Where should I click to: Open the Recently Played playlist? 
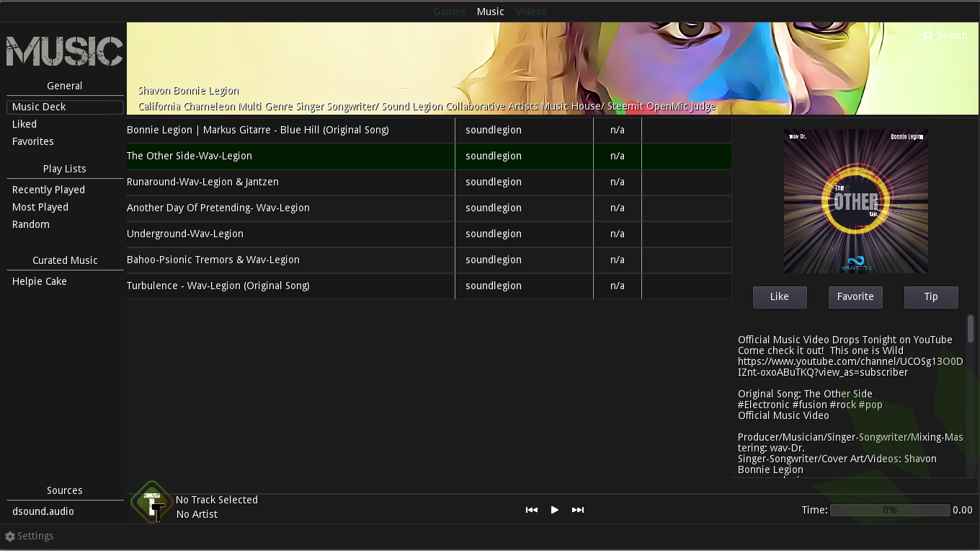coord(48,190)
